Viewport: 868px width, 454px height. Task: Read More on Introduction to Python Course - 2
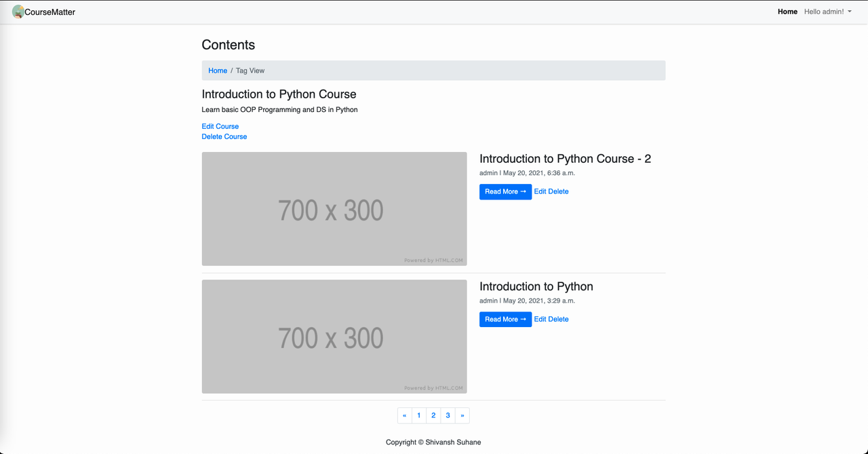(505, 191)
